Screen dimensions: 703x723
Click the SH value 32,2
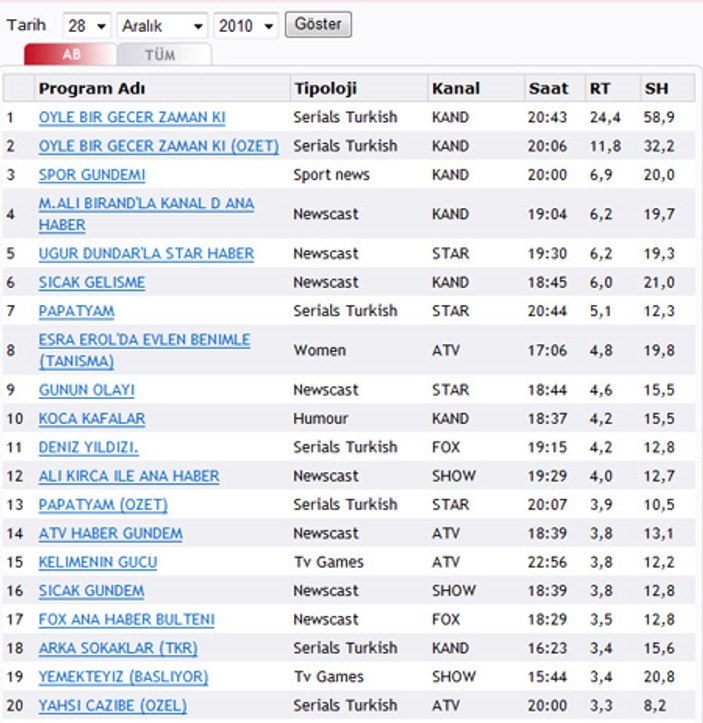(659, 146)
